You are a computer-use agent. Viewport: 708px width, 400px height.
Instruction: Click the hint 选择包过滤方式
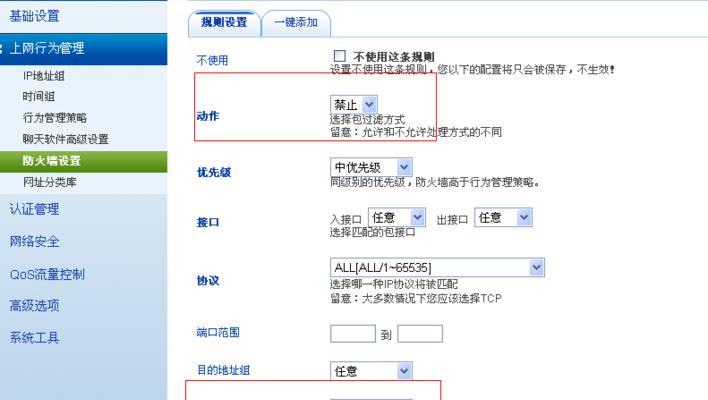(x=368, y=120)
